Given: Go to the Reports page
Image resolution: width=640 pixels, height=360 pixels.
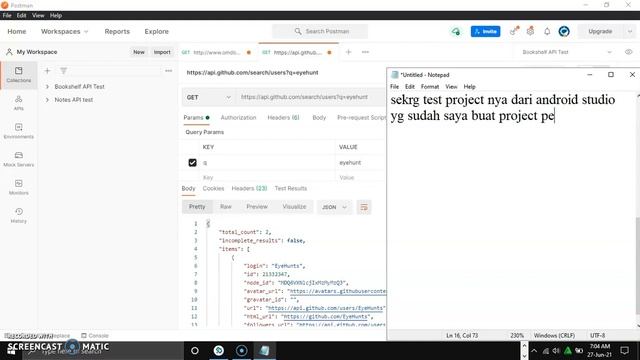Looking at the screenshot, I should 117,31.
